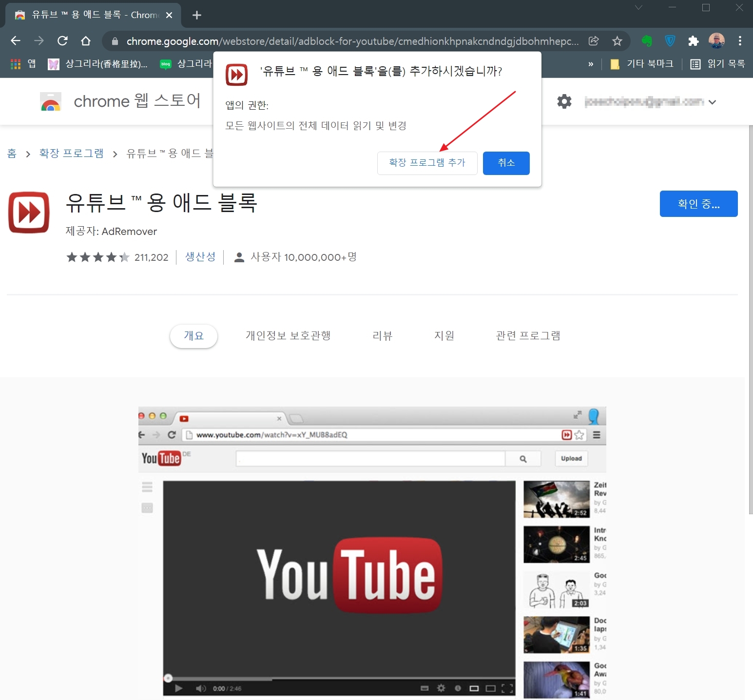Bookmark this page with the star icon

click(617, 41)
